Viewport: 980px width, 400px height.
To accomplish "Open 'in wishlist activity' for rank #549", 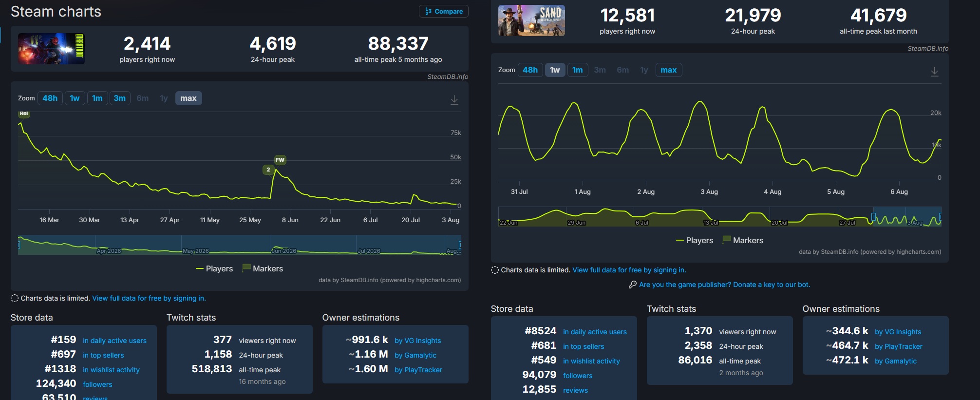I will point(591,361).
